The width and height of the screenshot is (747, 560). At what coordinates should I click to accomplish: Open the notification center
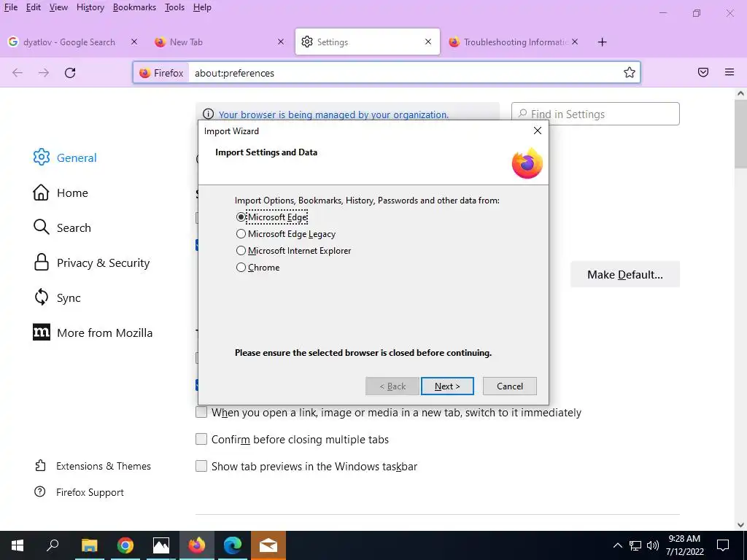tap(723, 545)
